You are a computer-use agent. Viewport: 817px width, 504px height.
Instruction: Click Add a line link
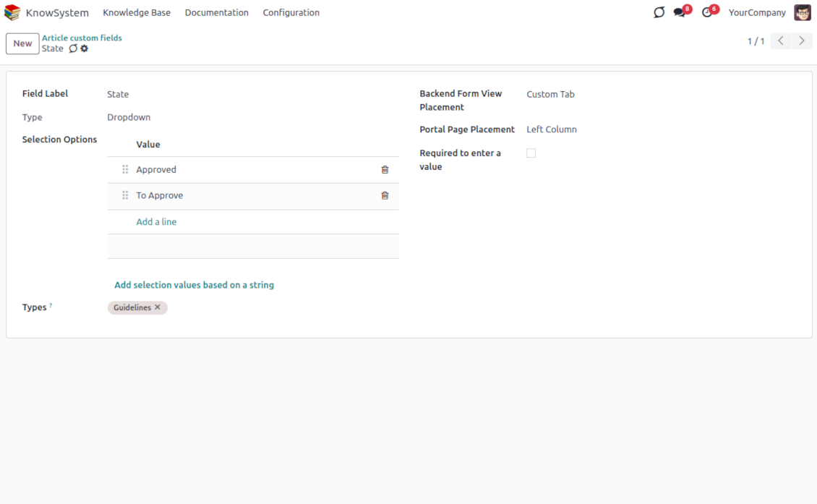click(156, 221)
